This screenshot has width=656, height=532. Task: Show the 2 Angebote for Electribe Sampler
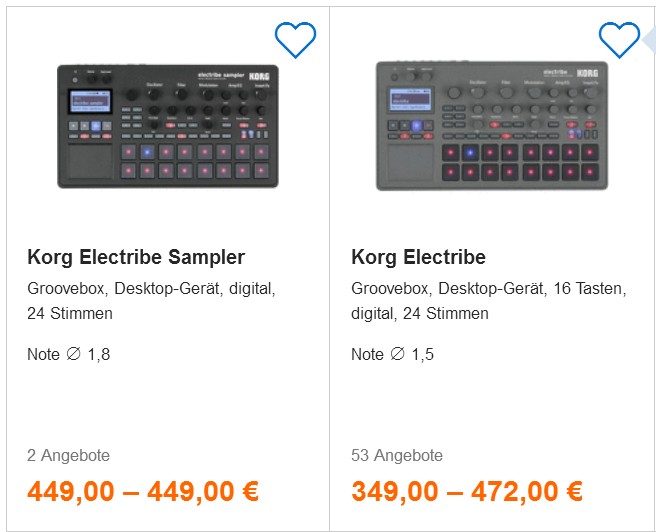(x=68, y=455)
